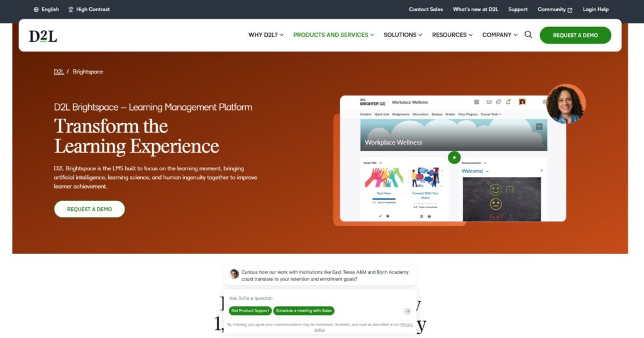Click the Brightspace breadcrumb text
Image resolution: width=644 pixels, height=338 pixels.
click(x=88, y=72)
